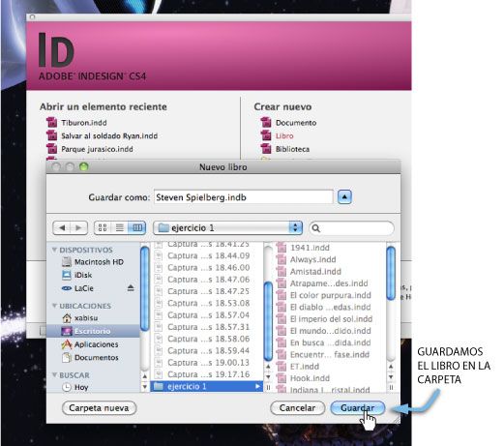Click the Biblioteca InDesign icon
The height and width of the screenshot is (446, 504).
266,149
